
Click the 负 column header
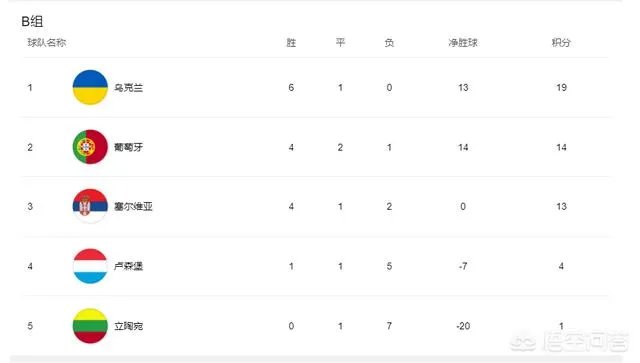click(389, 42)
